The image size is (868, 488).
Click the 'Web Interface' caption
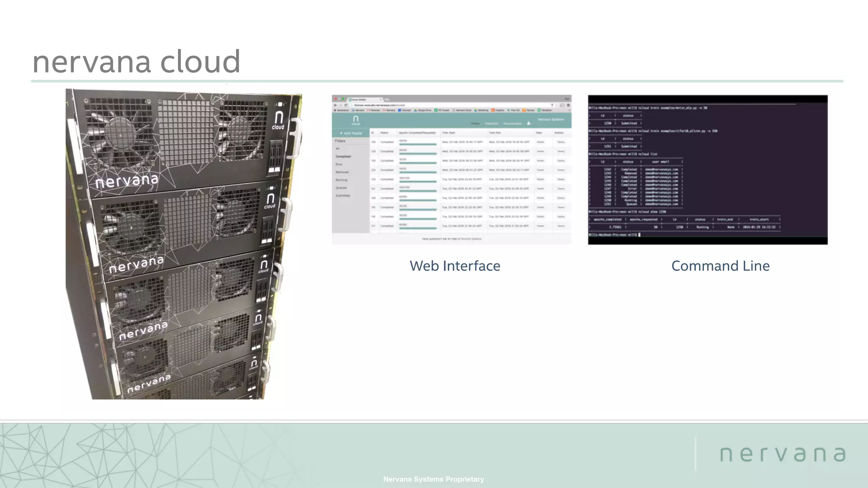pos(455,266)
